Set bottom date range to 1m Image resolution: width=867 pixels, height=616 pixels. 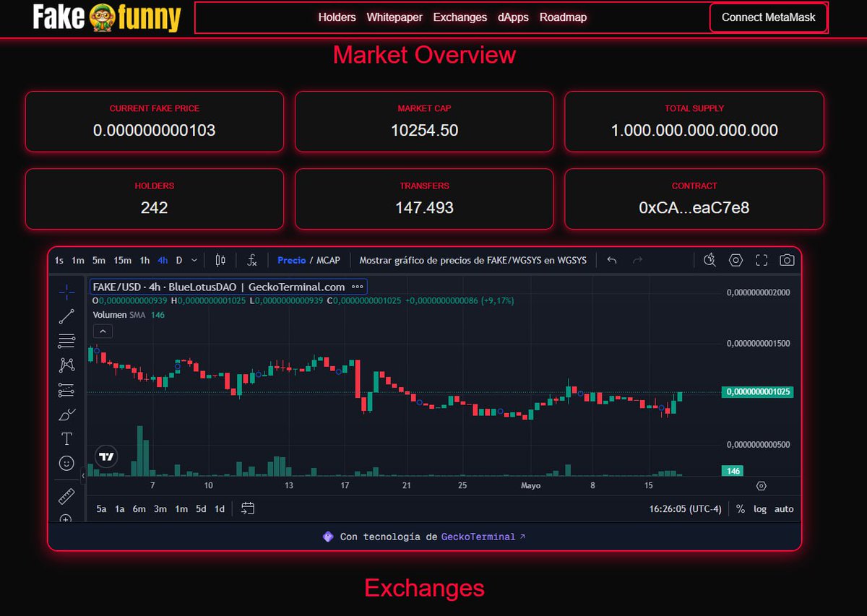click(x=181, y=509)
